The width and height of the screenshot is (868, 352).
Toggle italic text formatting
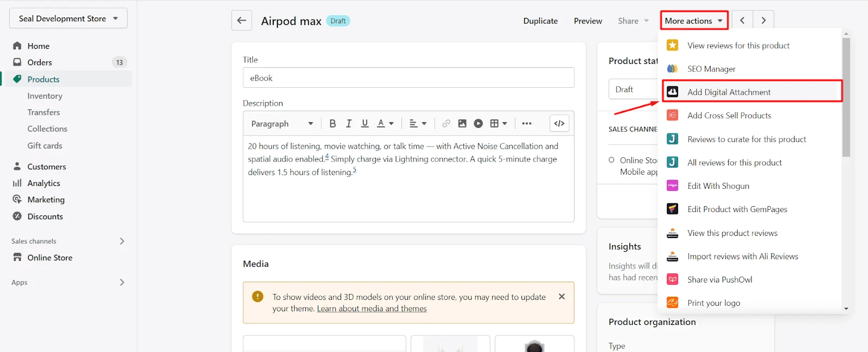click(x=349, y=124)
